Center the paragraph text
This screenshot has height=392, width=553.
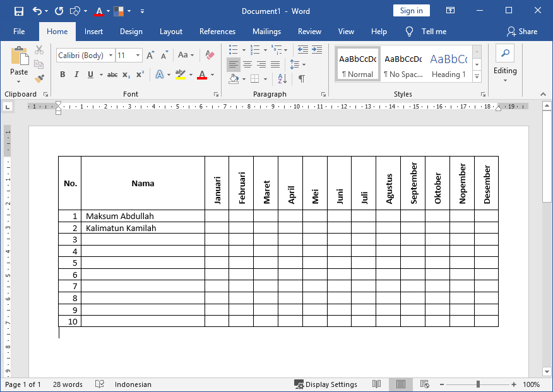(247, 64)
